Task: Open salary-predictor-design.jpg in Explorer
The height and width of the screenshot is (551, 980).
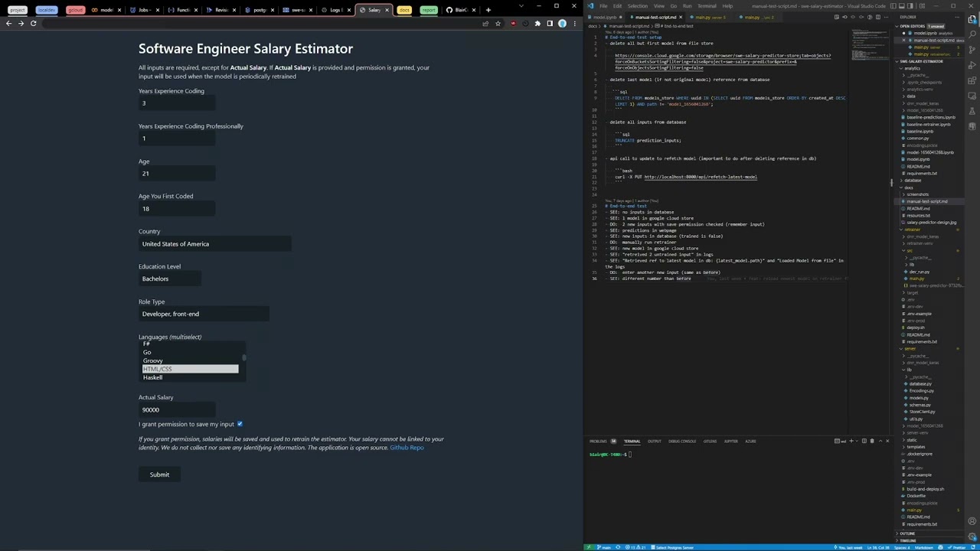Action: 931,223
